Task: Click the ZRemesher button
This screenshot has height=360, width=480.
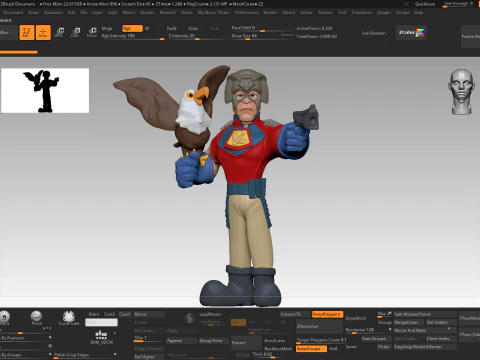Action: coord(319,326)
